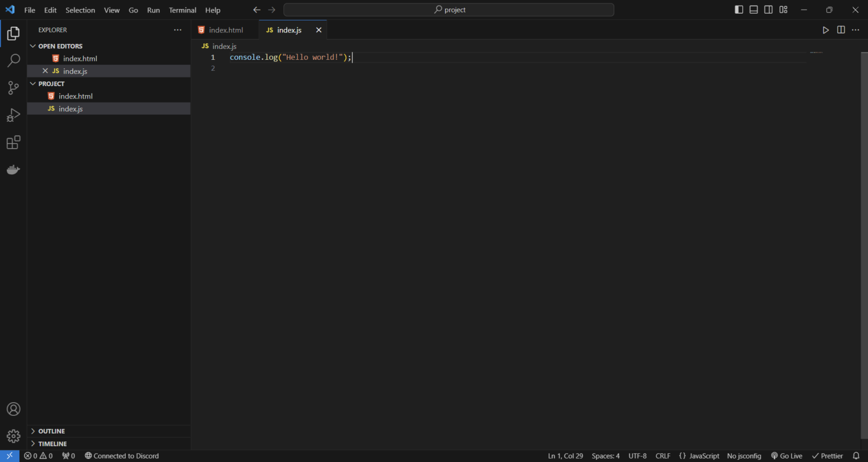Switch to the index.html tab
This screenshot has height=462, width=868.
coord(225,30)
